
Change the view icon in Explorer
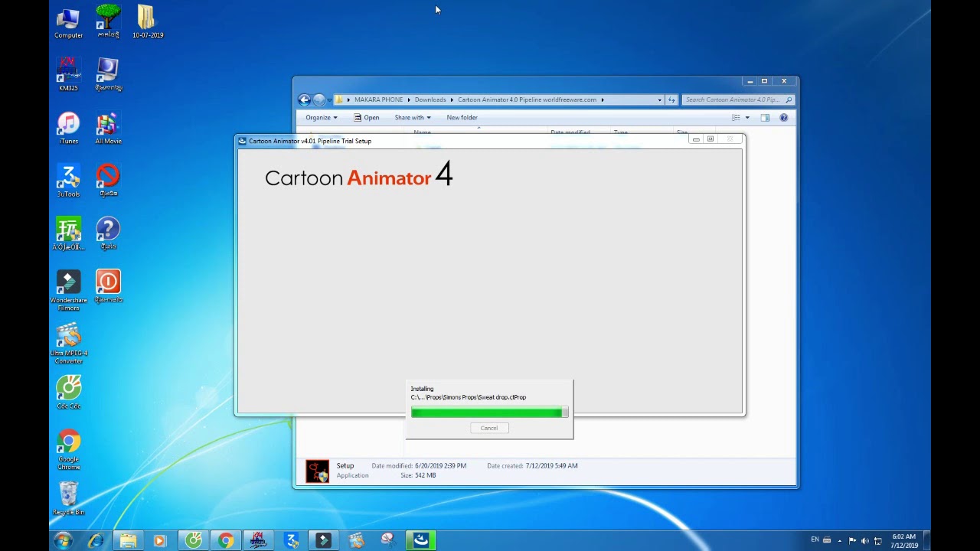click(736, 117)
